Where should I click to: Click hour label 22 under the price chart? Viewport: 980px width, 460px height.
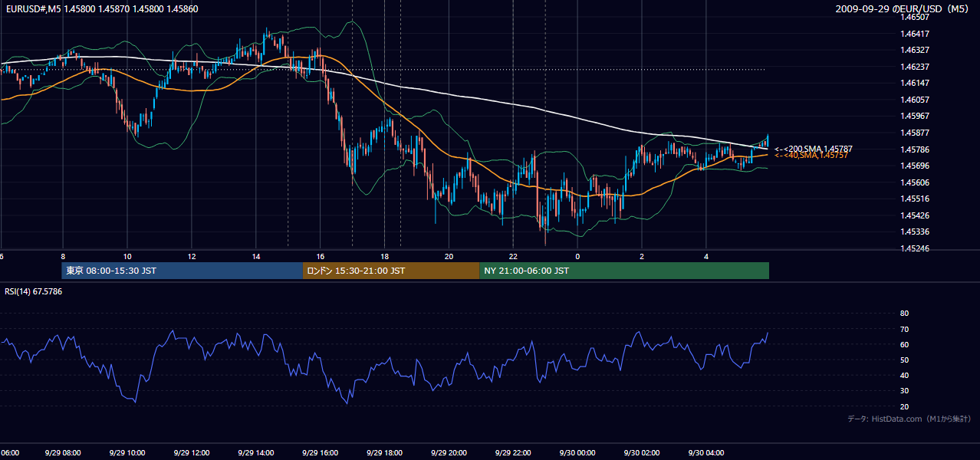pos(514,256)
